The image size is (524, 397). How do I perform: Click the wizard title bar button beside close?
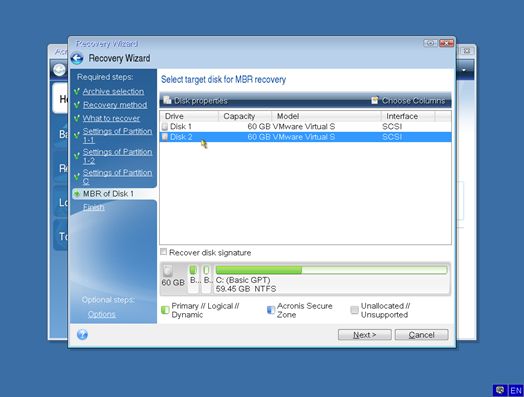tap(431, 43)
